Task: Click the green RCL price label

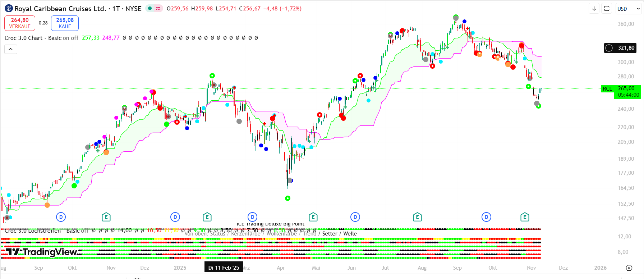Action: point(607,89)
